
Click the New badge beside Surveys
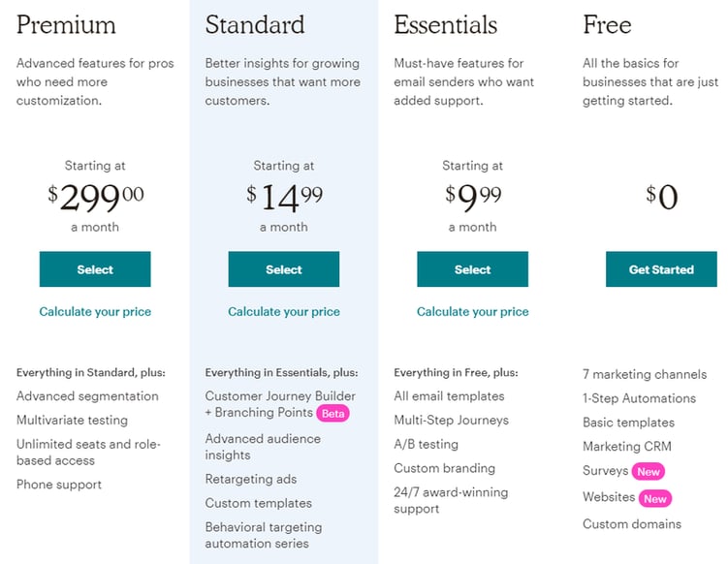coord(648,472)
